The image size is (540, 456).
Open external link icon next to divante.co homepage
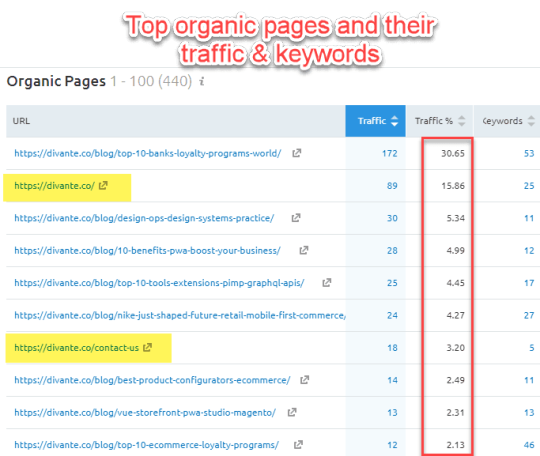coord(103,185)
